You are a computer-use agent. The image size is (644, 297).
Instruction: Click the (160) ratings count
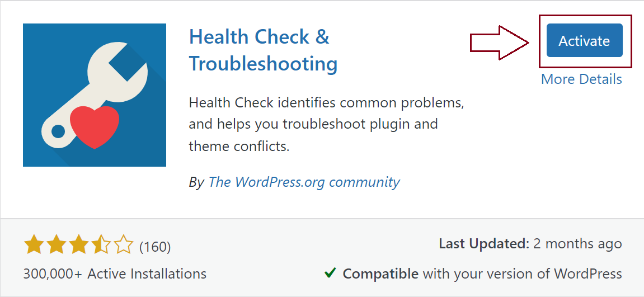155,246
